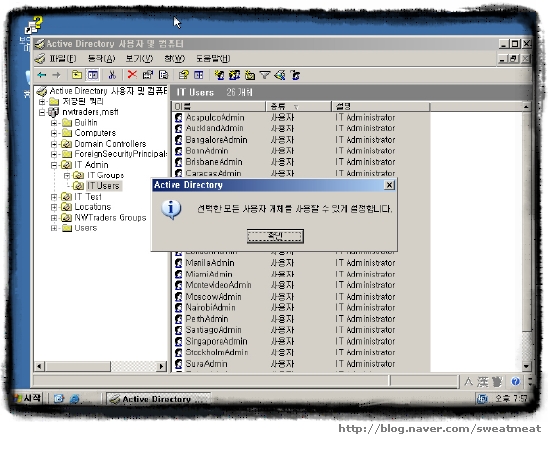The height and width of the screenshot is (450, 548).
Task: Select the MoscowAdmin user row
Action: click(301, 297)
